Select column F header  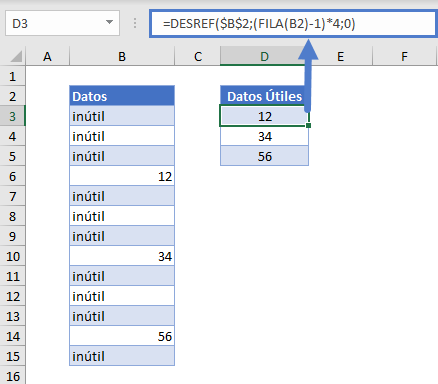404,56
